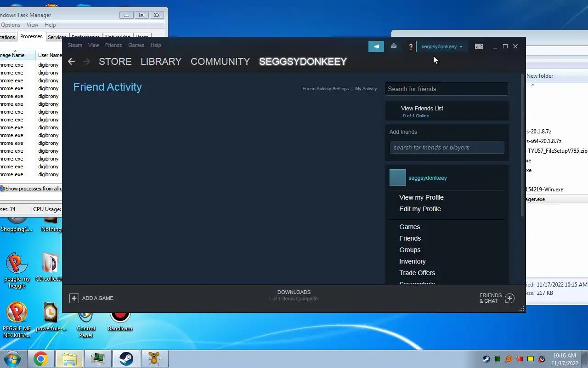Open Task Manager taskbar button

[x=97, y=359]
